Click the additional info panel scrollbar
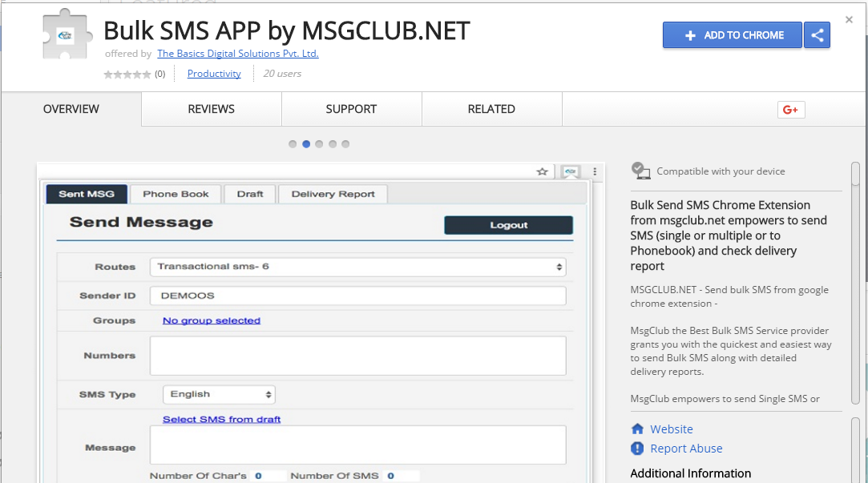868x483 pixels. pyautogui.click(x=856, y=450)
